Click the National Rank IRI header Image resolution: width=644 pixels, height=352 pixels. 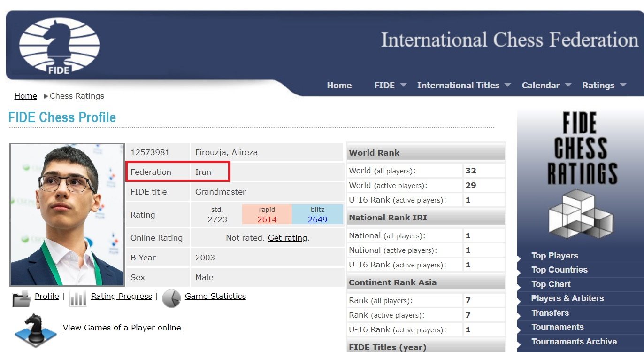pyautogui.click(x=426, y=218)
